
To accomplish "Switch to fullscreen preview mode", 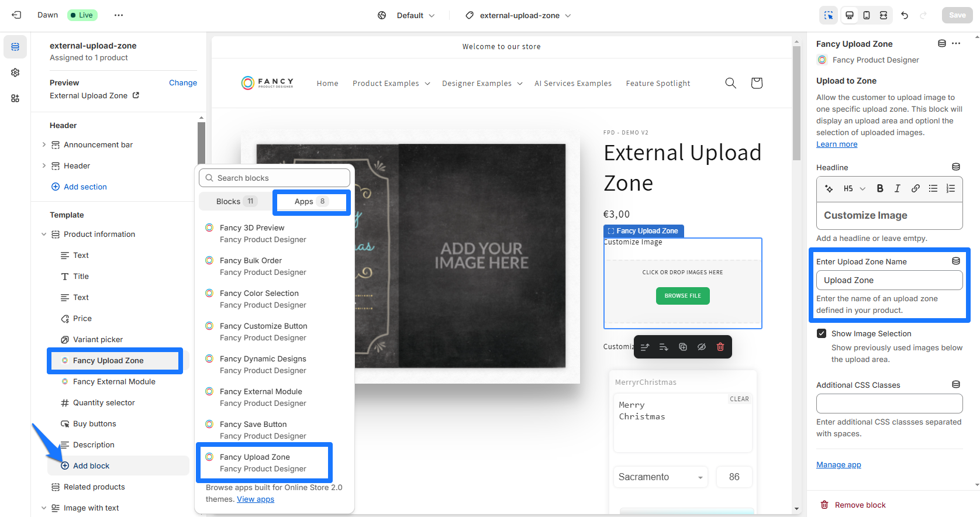I will pos(884,15).
